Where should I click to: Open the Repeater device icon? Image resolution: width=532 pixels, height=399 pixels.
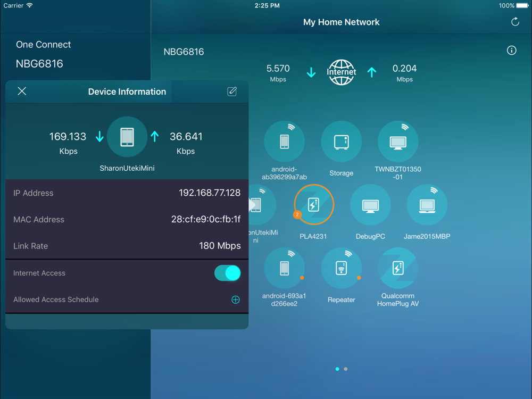coord(341,268)
